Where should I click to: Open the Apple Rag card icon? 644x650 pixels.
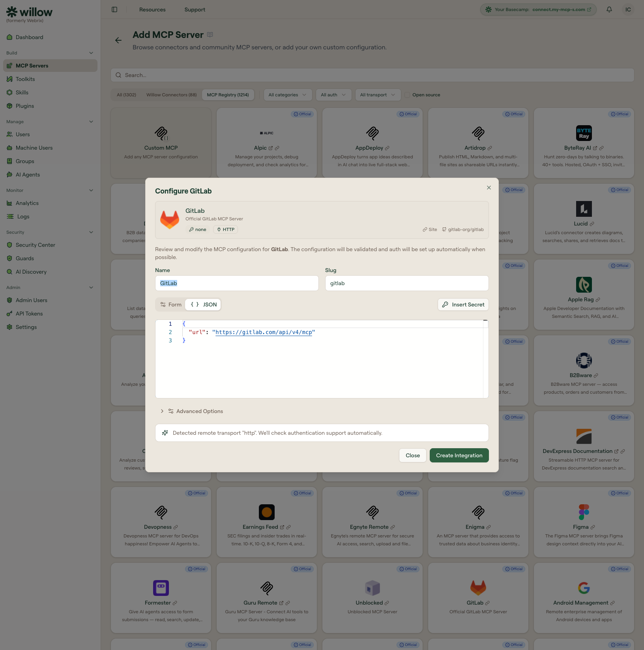[x=584, y=285]
